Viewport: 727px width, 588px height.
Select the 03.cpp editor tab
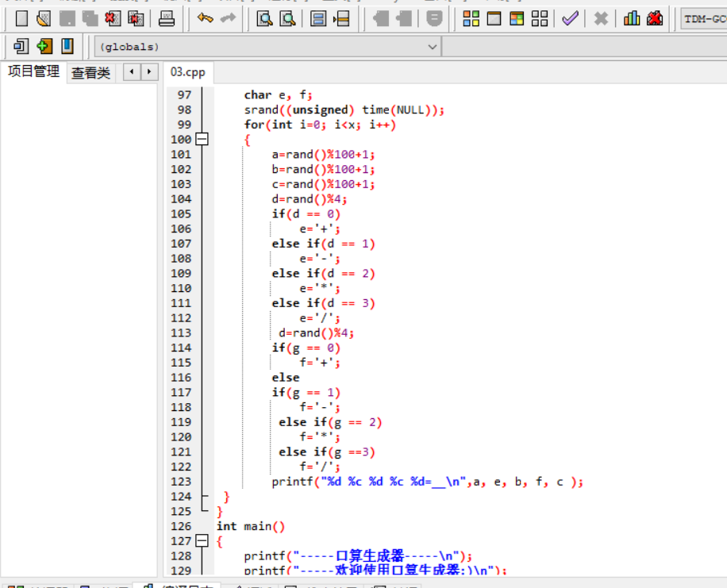[187, 72]
